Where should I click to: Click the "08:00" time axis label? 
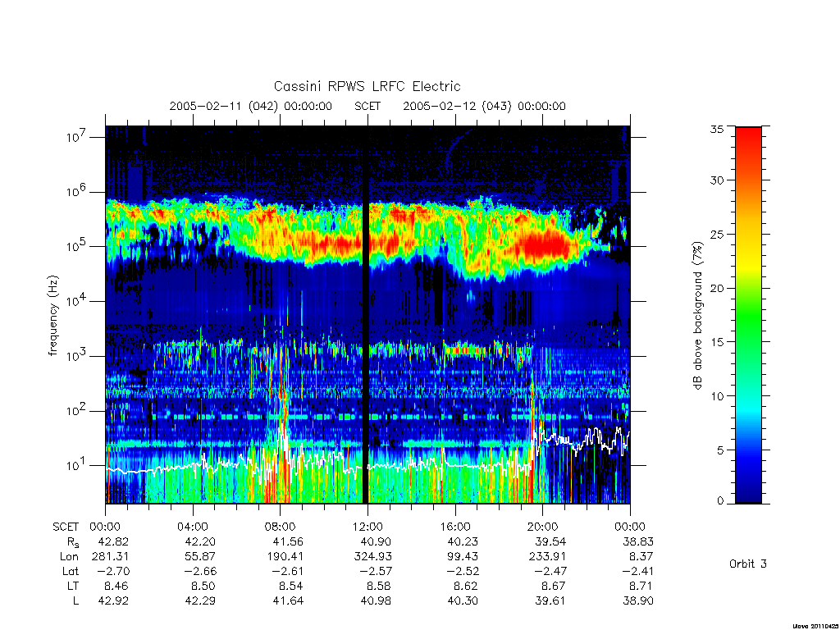coord(281,527)
